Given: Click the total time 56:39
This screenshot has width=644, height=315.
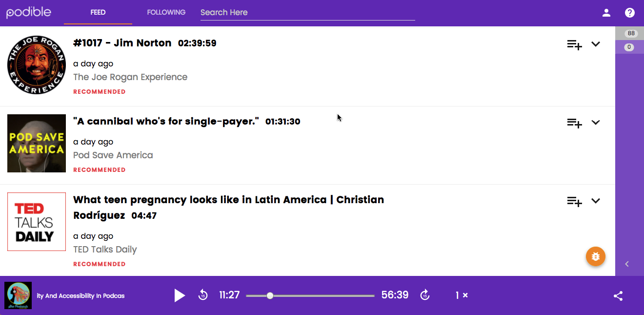Looking at the screenshot, I should click(x=395, y=295).
